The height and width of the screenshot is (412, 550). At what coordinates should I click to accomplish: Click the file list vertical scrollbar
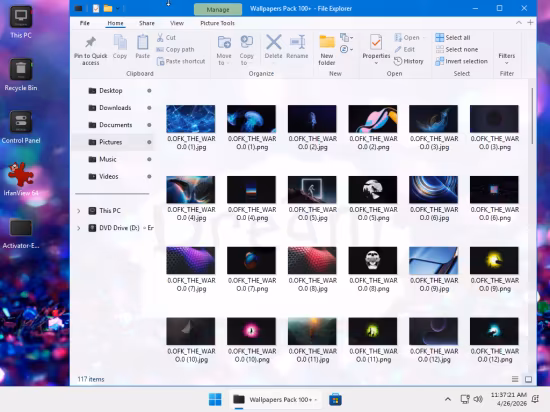(x=532, y=116)
